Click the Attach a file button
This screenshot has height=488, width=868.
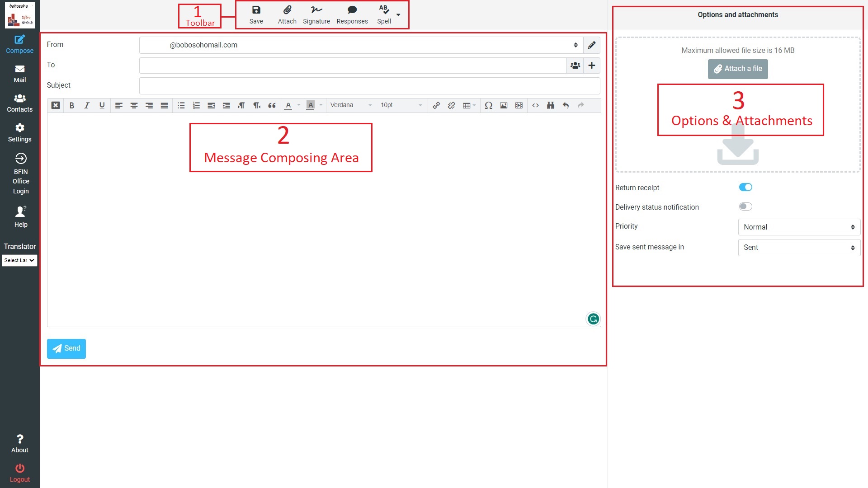737,69
